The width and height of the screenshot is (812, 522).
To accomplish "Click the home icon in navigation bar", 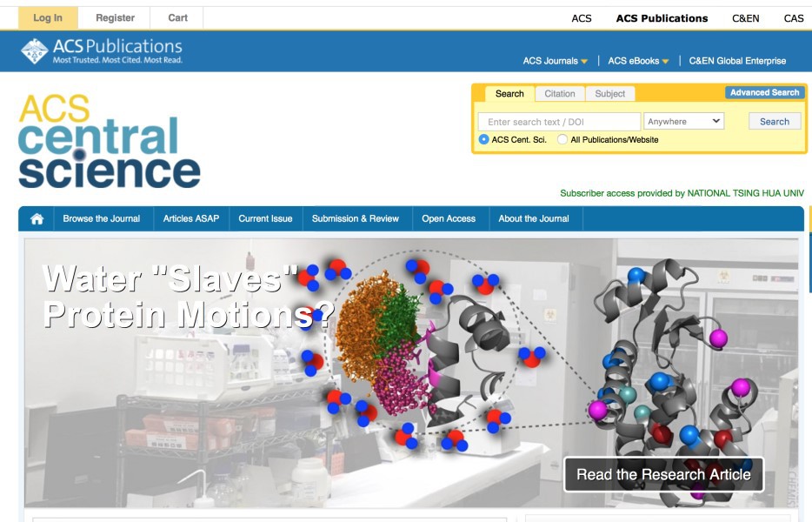I will 37,218.
